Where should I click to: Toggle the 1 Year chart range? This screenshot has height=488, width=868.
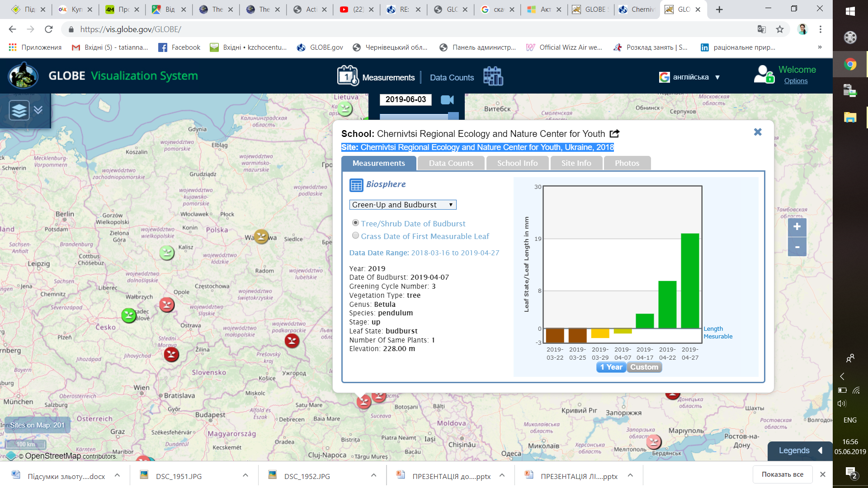coord(611,367)
